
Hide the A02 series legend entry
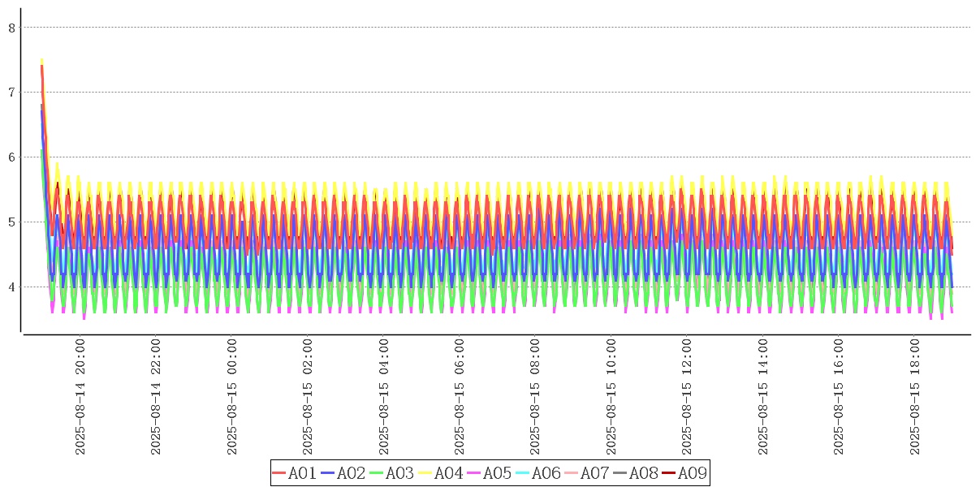(x=343, y=473)
